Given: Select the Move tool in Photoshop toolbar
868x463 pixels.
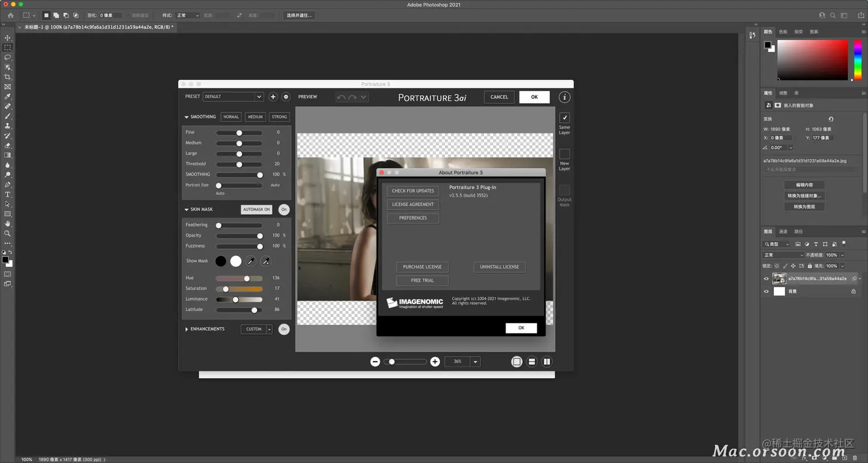Looking at the screenshot, I should (x=7, y=38).
